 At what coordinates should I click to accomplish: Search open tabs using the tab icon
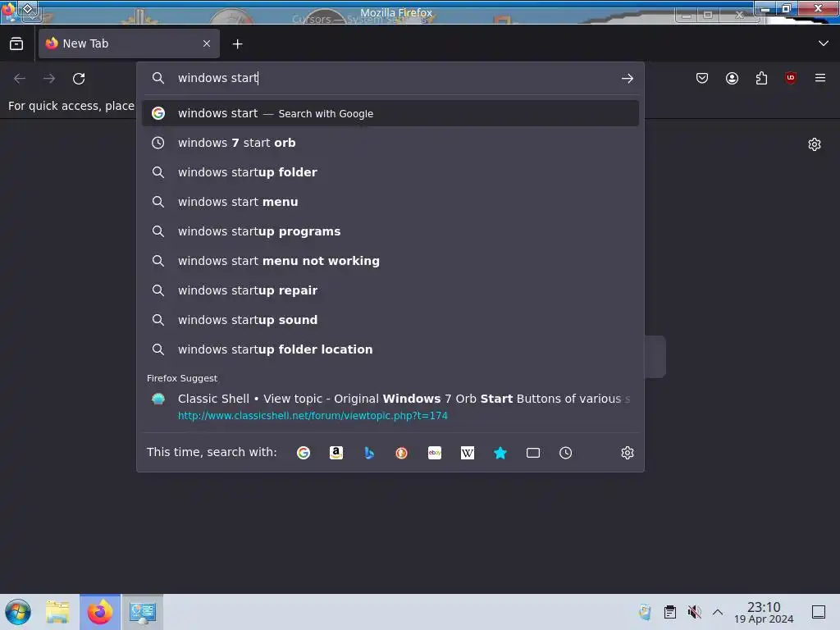click(x=533, y=453)
